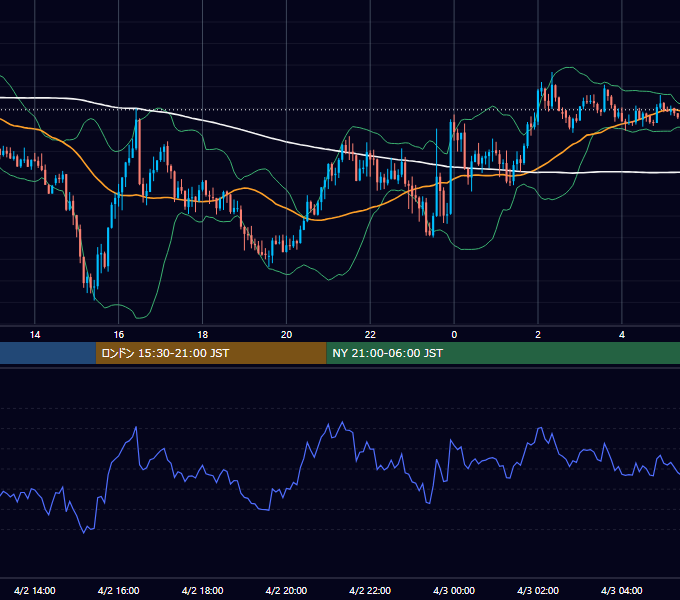
Task: Click the ロンドン 15:30-21:00 JST session bar
Action: pos(211,353)
